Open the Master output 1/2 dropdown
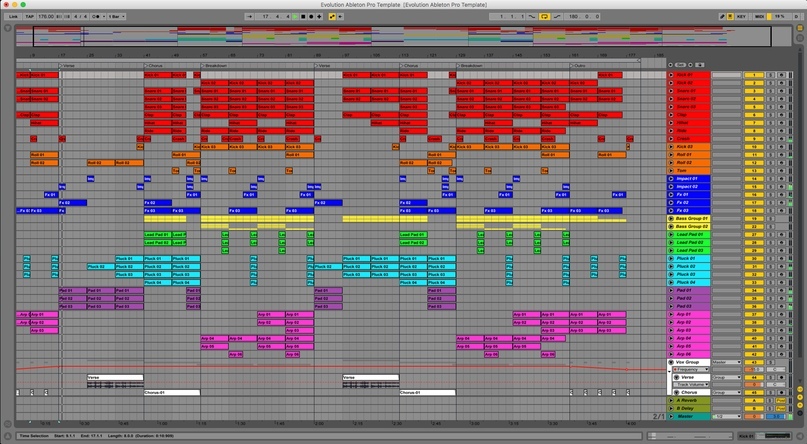Screen dimensions: 807x444 [x=726, y=416]
